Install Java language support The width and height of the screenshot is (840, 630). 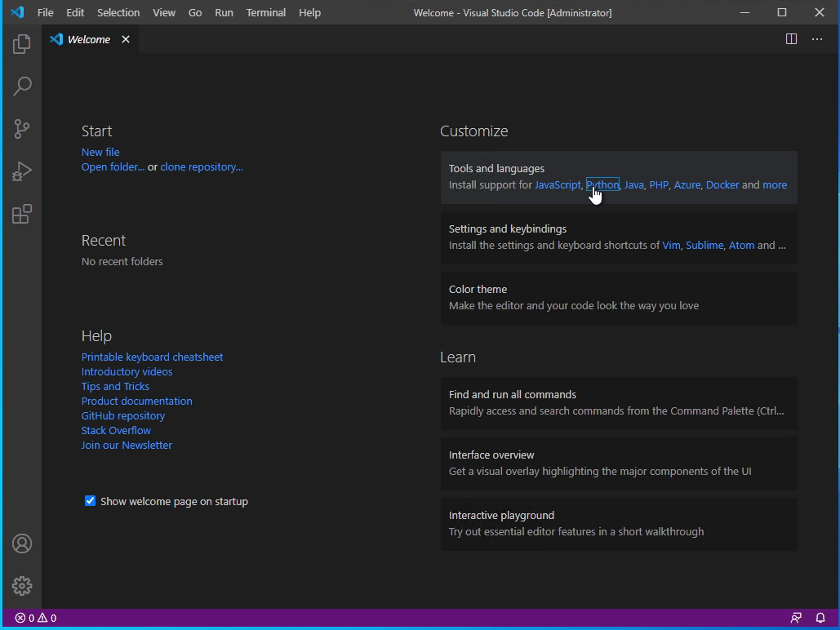click(633, 184)
